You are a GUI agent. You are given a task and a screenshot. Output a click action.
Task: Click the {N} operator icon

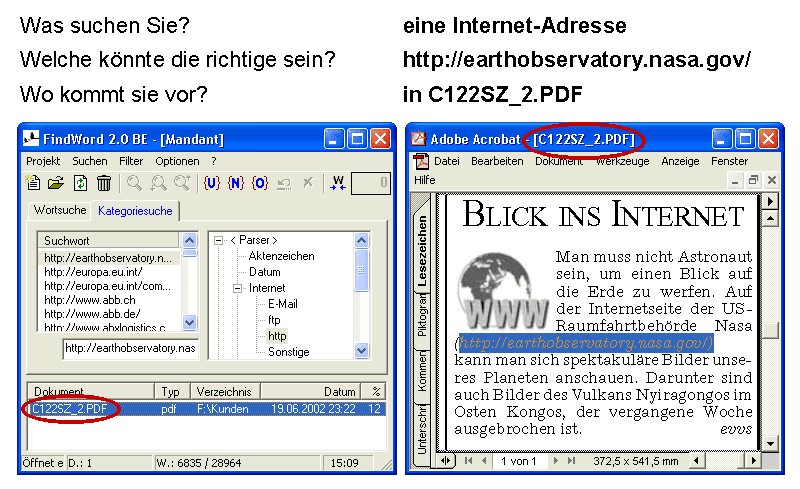tap(236, 182)
